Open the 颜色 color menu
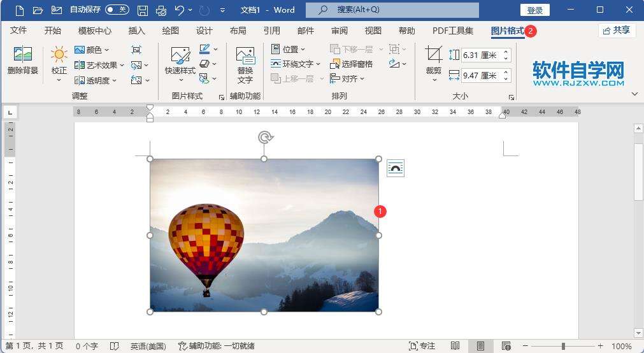 coord(92,50)
